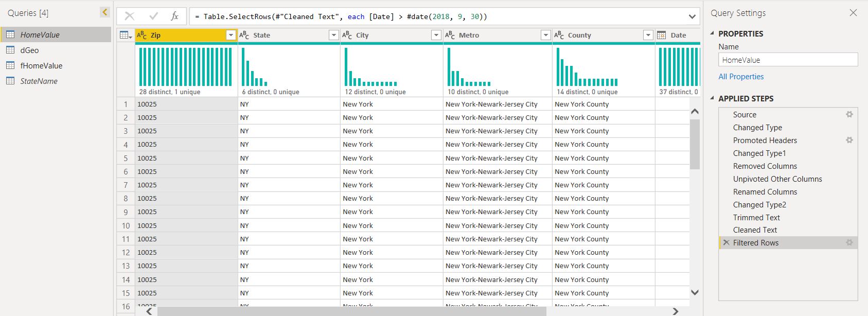Collapse the APPLIED STEPS section
The image size is (868, 316).
point(712,98)
